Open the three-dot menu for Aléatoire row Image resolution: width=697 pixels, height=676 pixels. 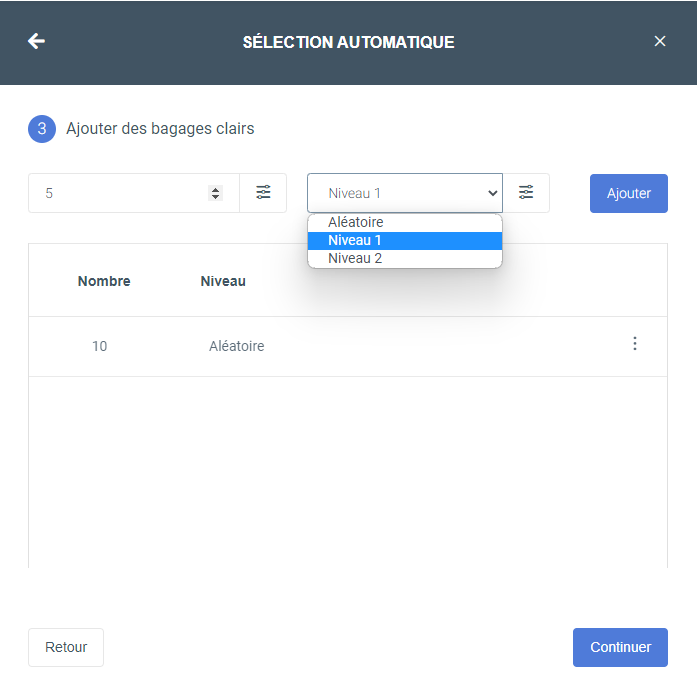pos(635,344)
